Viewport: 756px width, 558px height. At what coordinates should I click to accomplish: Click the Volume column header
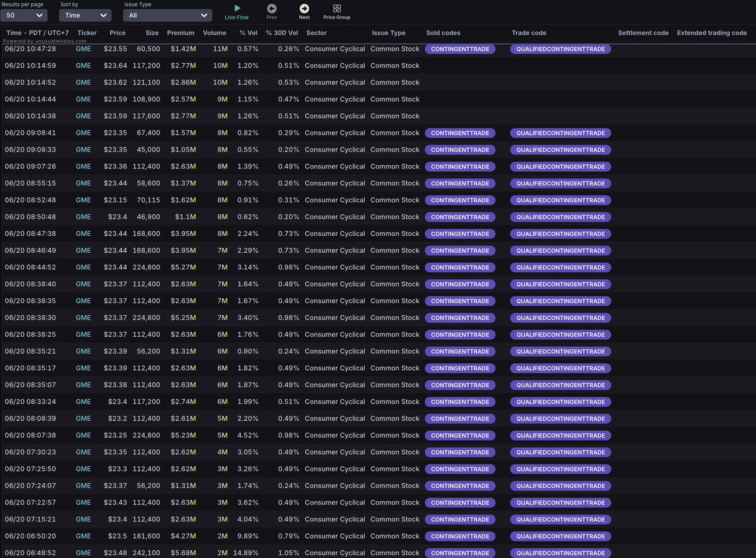coord(214,32)
